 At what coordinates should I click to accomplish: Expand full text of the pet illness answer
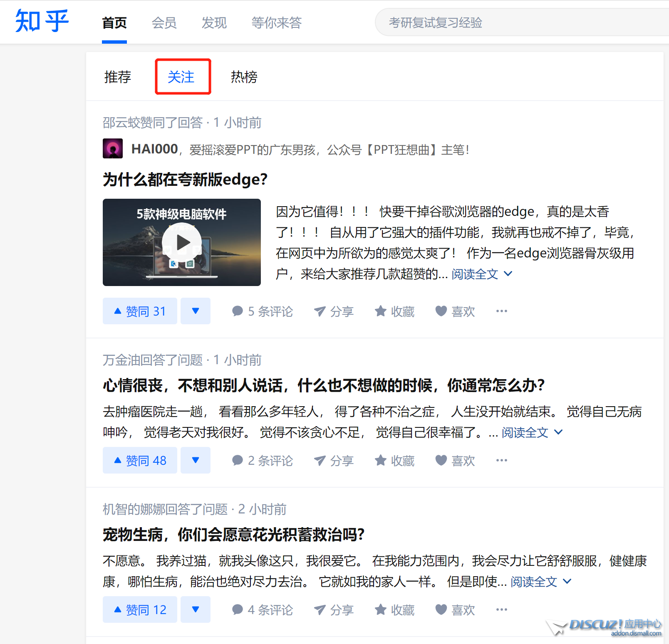pos(540,582)
